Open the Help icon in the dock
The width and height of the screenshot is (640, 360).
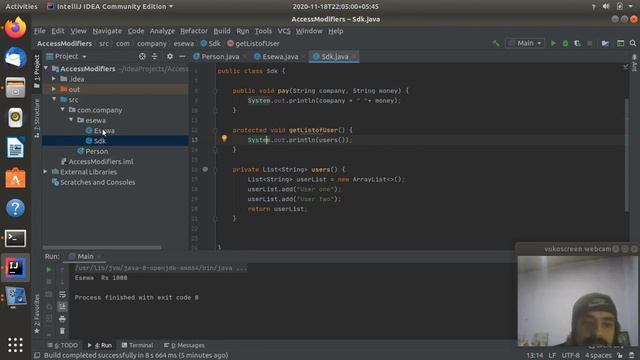click(16, 208)
